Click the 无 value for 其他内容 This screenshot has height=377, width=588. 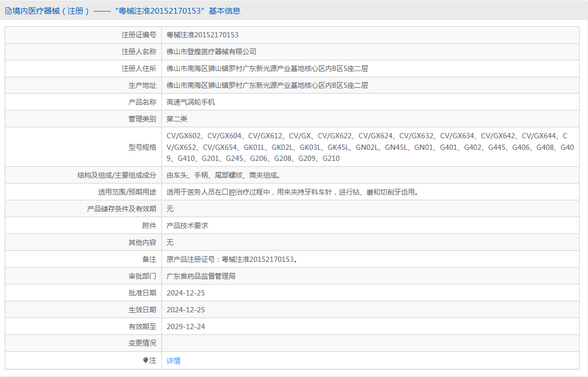(x=170, y=243)
